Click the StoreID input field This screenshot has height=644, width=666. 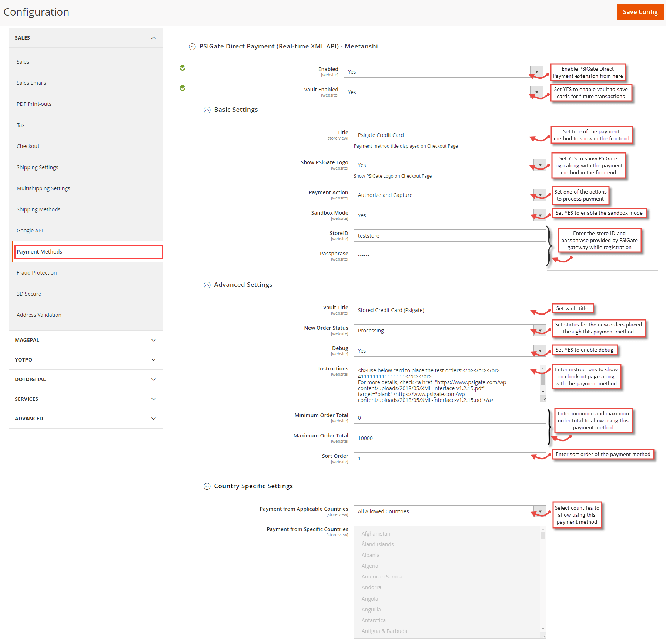tap(450, 236)
